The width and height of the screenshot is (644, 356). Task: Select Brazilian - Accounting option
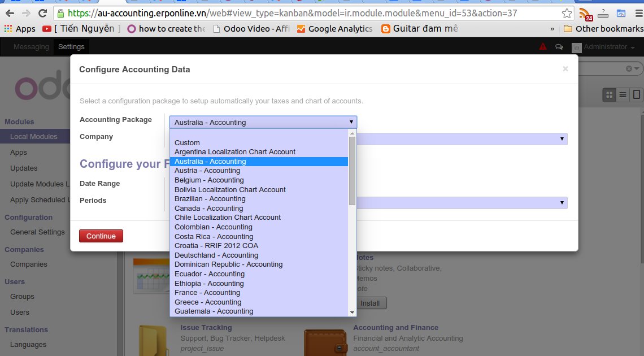click(259, 199)
